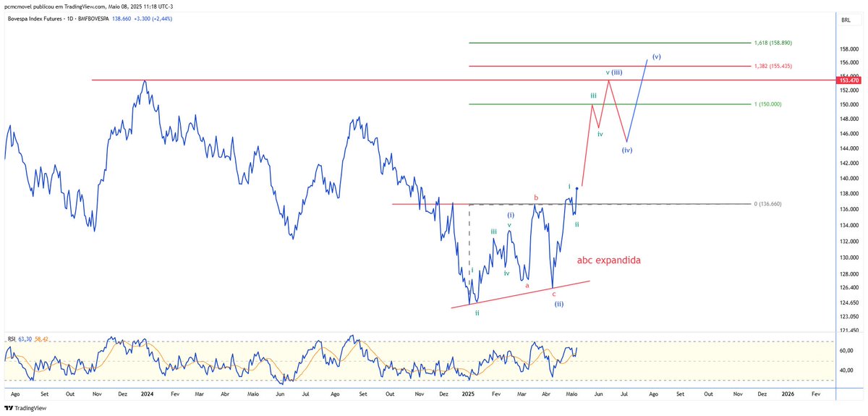This screenshot has height=416, width=868.
Task: Click the blue '(ii)' wave label
Action: point(559,304)
